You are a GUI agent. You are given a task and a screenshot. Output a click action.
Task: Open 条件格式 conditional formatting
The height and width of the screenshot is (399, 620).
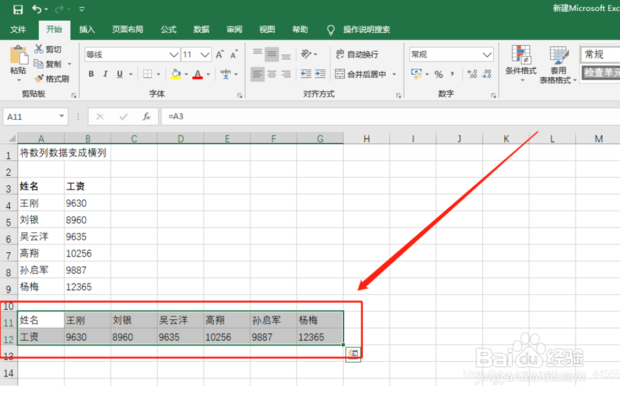click(x=521, y=63)
